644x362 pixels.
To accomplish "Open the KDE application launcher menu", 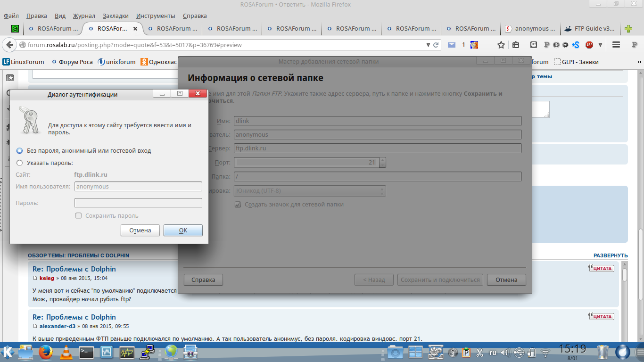I will pos(8,352).
